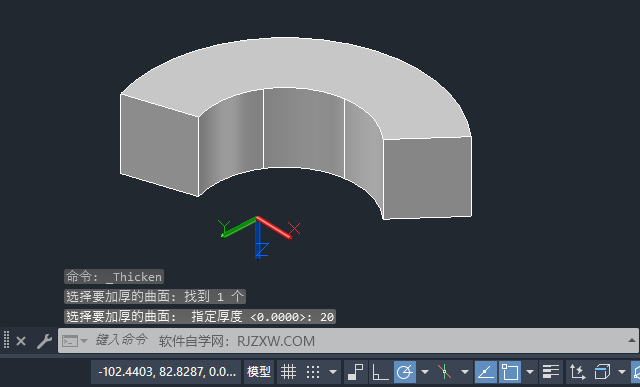
Task: Expand object snap options arrow
Action: (530, 372)
